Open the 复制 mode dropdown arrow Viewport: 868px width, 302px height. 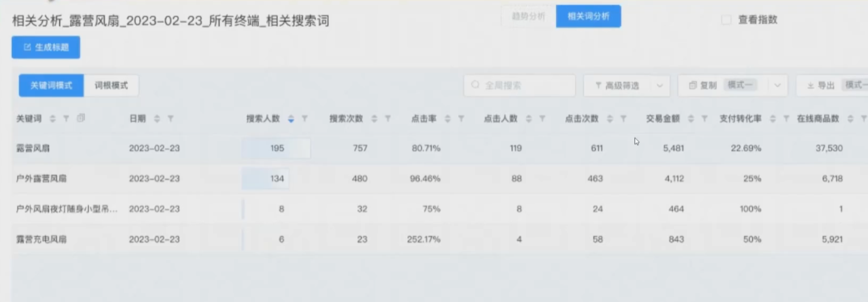point(777,86)
